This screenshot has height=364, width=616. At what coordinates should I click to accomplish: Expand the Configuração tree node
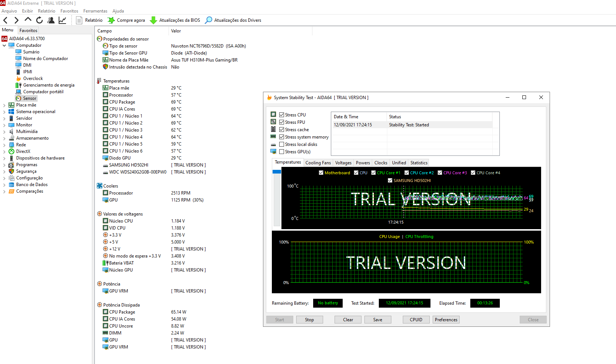4,178
